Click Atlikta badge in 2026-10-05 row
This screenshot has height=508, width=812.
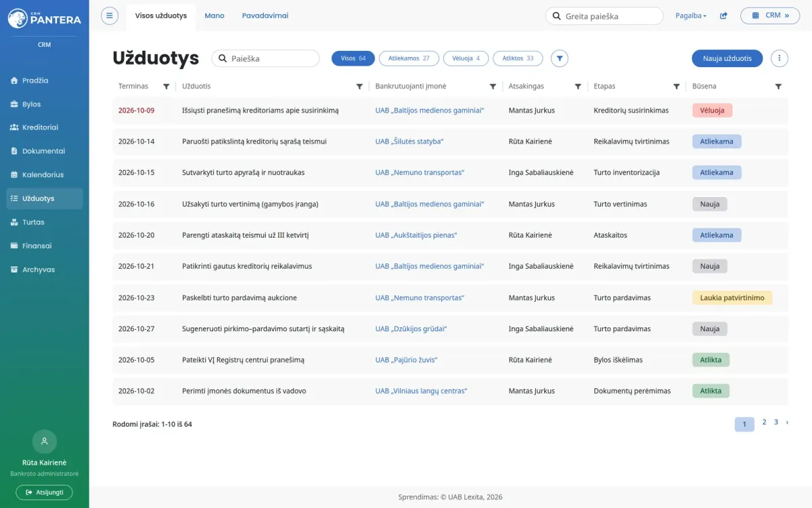[710, 360]
